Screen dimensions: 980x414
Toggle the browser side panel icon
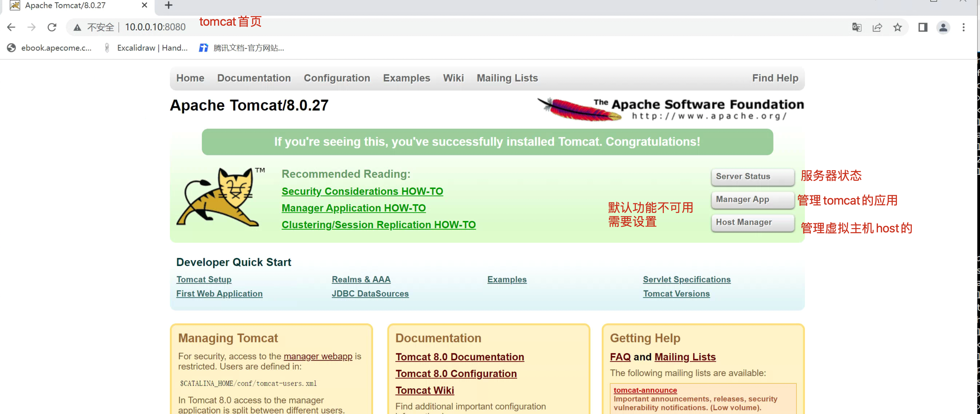click(x=923, y=27)
